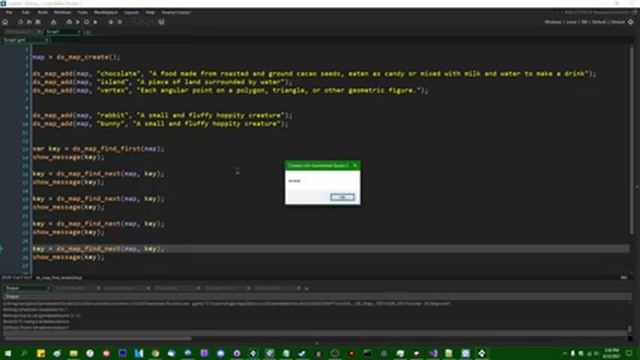Close the message dialog with X
The height and width of the screenshot is (360, 640).
tap(355, 165)
